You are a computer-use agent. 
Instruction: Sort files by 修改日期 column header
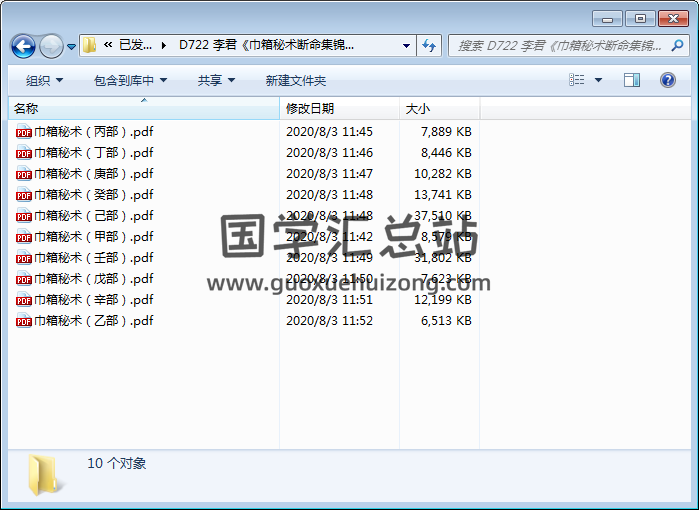coord(310,108)
